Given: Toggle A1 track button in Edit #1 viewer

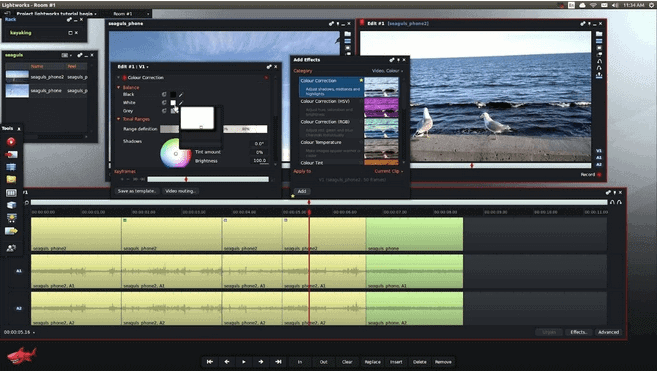Looking at the screenshot, I should coord(599,158).
